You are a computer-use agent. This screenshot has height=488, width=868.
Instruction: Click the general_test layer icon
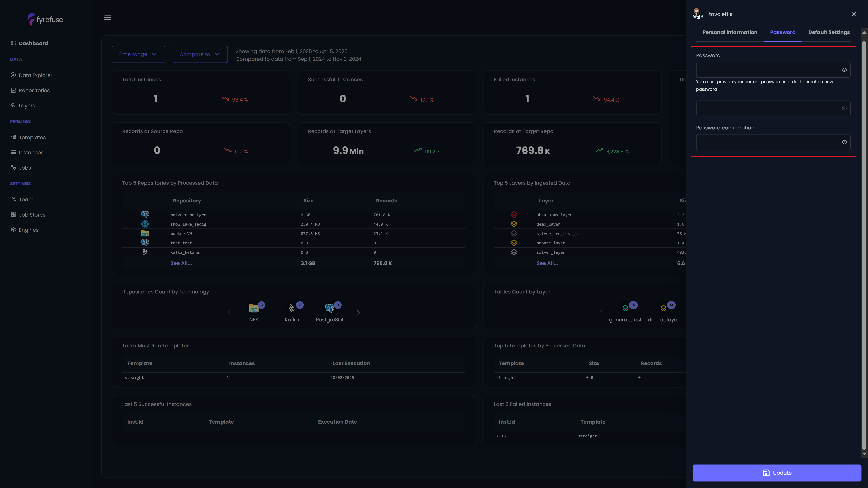click(625, 308)
